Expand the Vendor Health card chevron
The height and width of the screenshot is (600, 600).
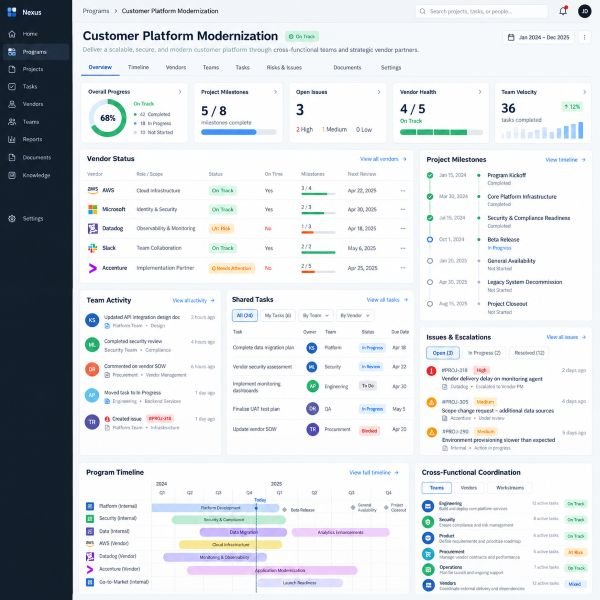coord(480,92)
